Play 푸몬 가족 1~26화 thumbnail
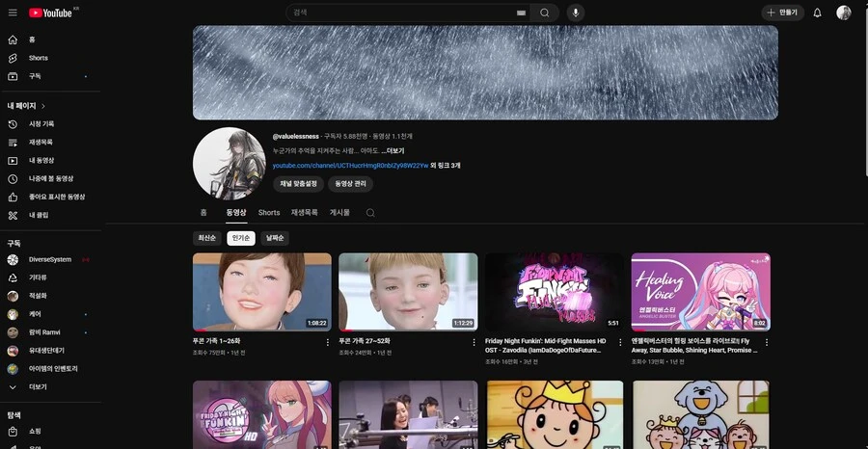 tap(261, 292)
